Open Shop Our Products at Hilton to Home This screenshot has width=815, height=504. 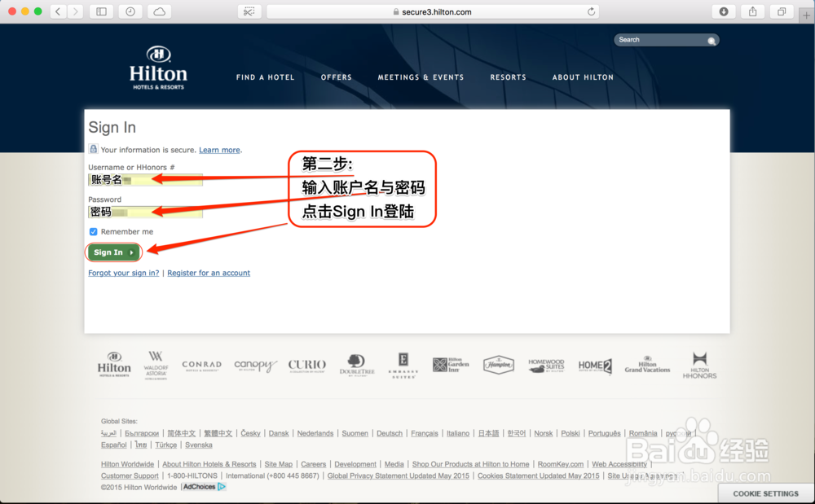tap(470, 465)
